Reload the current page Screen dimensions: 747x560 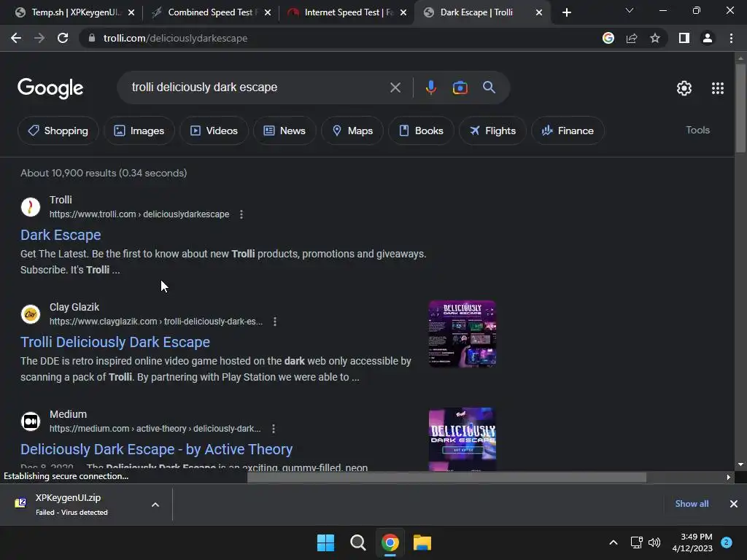tap(63, 38)
